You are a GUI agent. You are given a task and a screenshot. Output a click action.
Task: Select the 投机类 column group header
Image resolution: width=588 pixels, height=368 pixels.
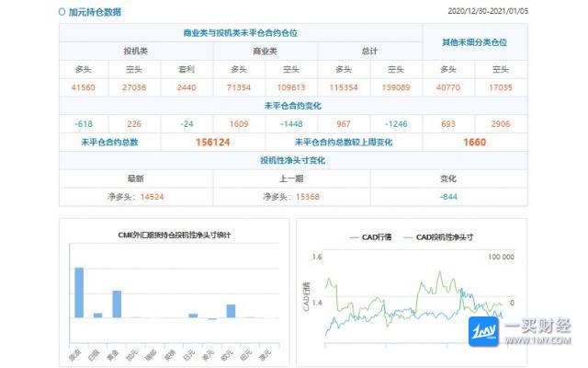pyautogui.click(x=136, y=52)
